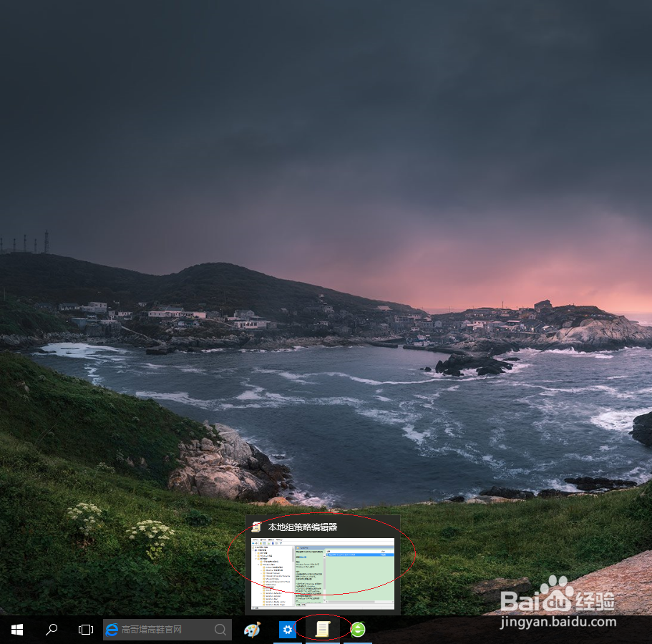Screen dimensions: 652x644
Task: Open taskbar search magnifier icon
Action: pyautogui.click(x=51, y=630)
